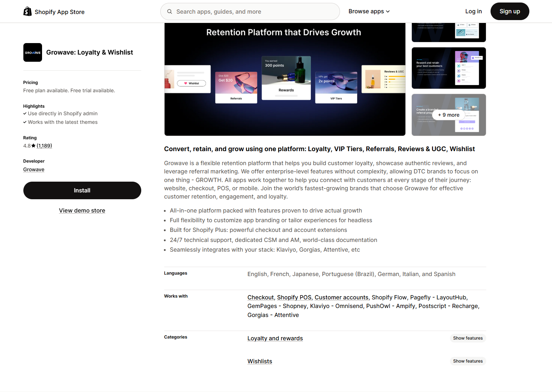
Task: Open the Checkout works-with link
Action: (x=261, y=298)
